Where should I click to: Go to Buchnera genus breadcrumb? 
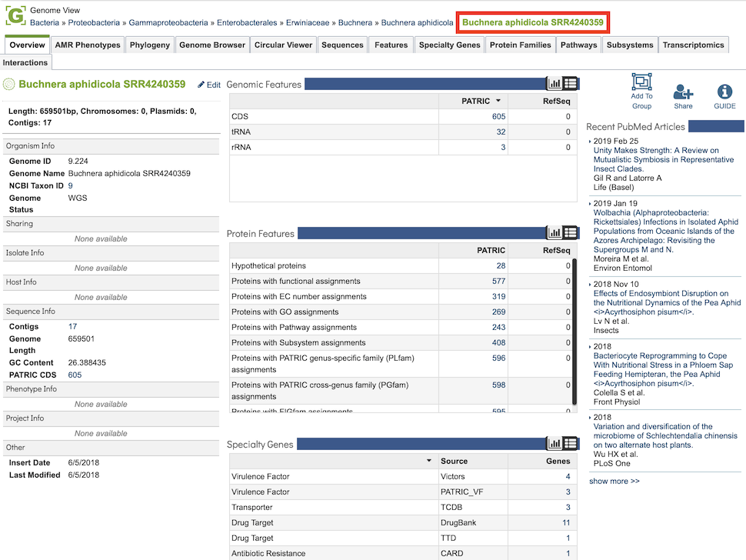tap(355, 22)
